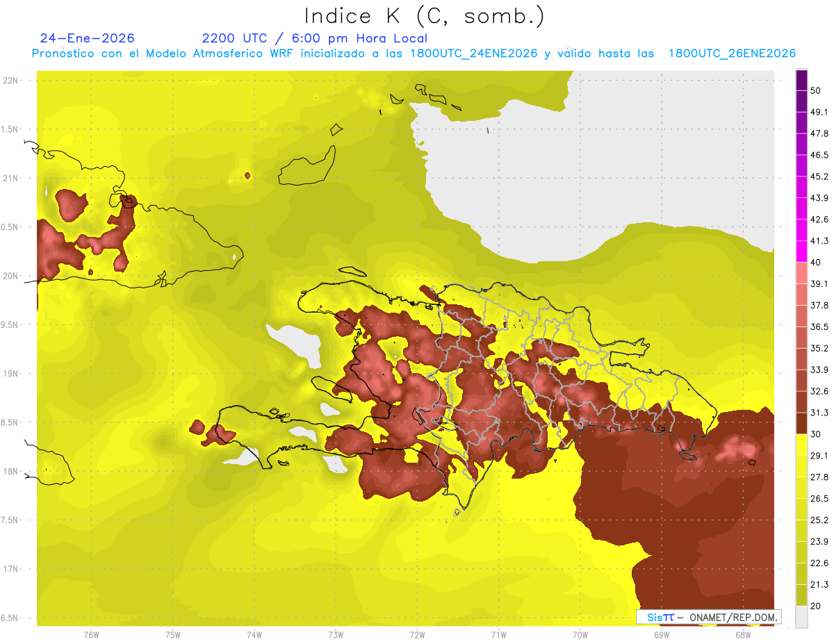
Task: Click the '39.1' colorbar label
Action: point(819,283)
